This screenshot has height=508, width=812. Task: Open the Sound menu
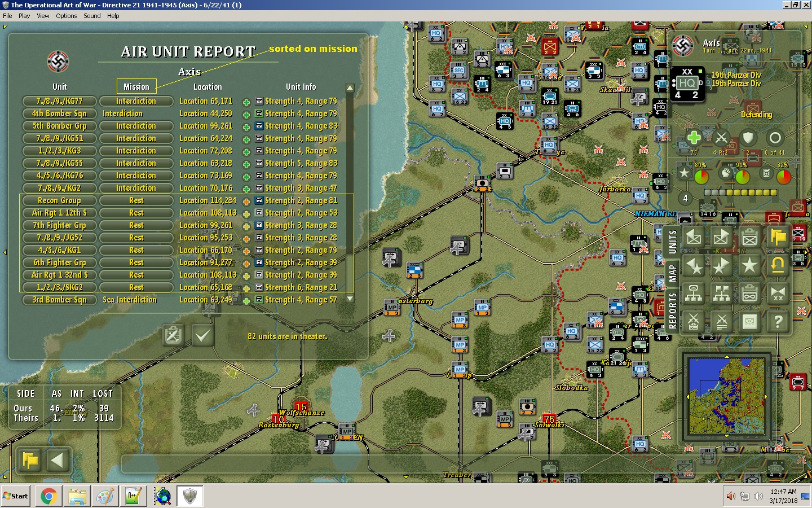coord(92,16)
